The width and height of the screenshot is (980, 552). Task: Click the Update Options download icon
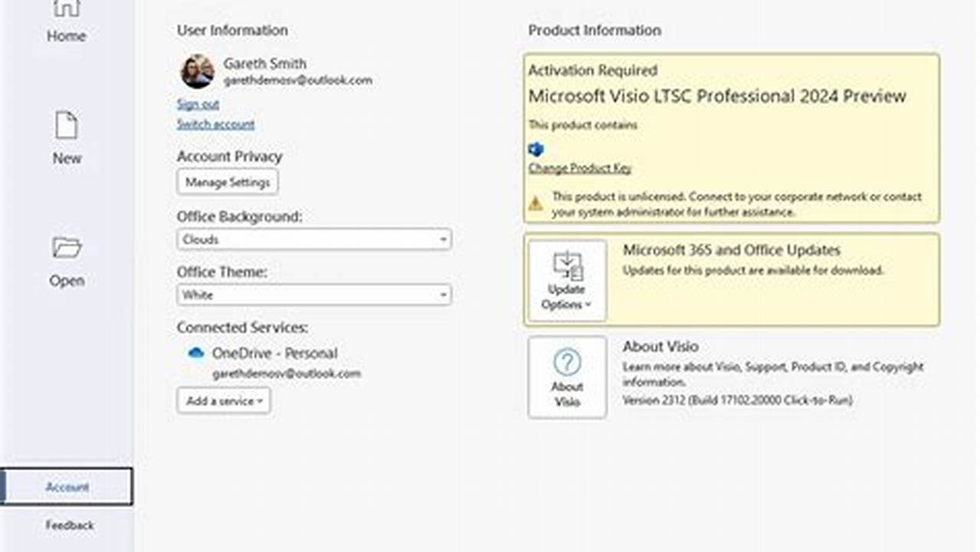[x=566, y=264]
